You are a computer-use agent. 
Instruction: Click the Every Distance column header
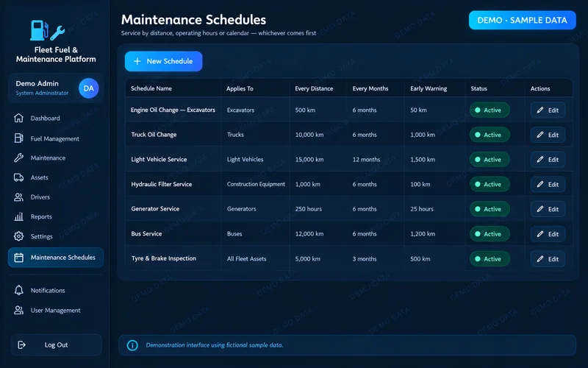pos(314,88)
